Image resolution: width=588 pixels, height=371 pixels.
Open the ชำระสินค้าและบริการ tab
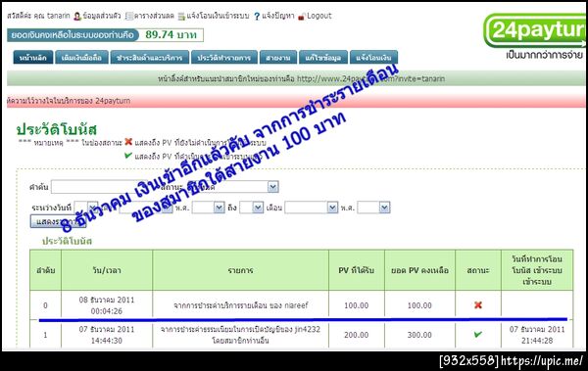point(150,58)
